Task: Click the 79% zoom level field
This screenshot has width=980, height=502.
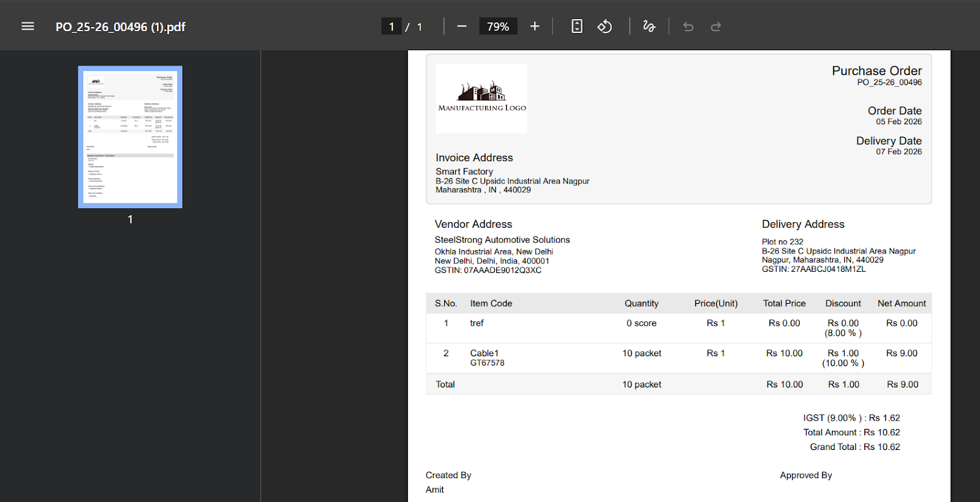Action: point(498,27)
